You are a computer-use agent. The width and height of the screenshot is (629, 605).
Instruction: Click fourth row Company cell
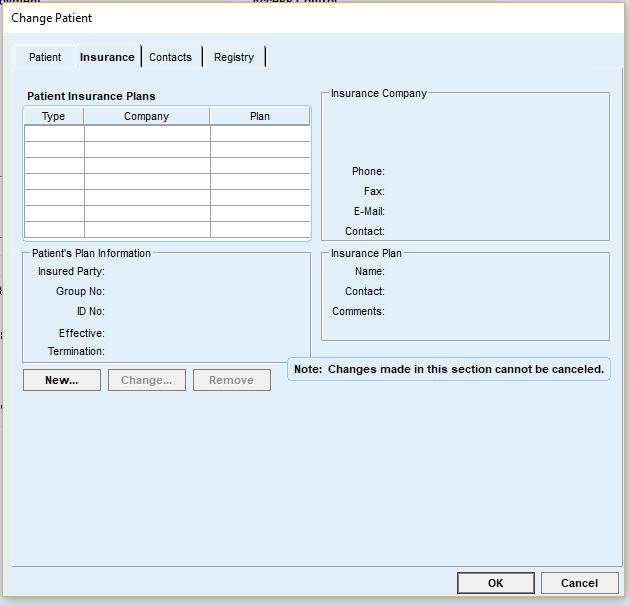tap(147, 181)
